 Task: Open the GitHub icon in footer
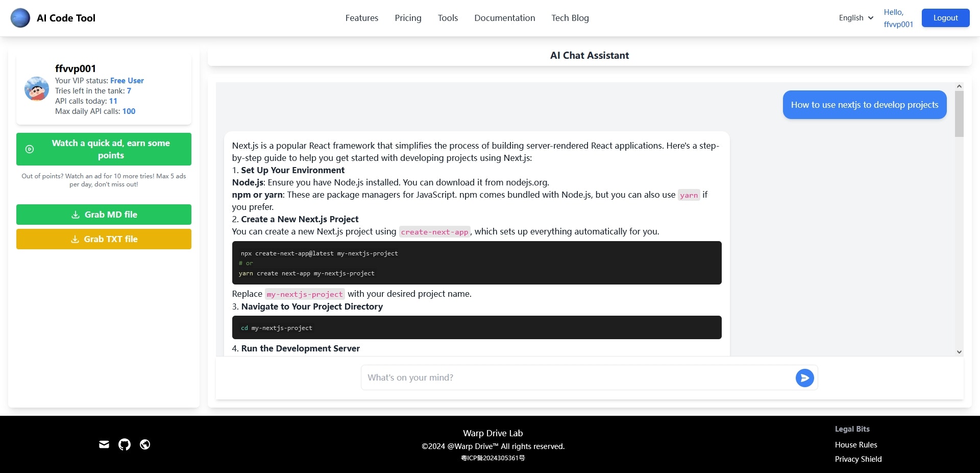125,444
